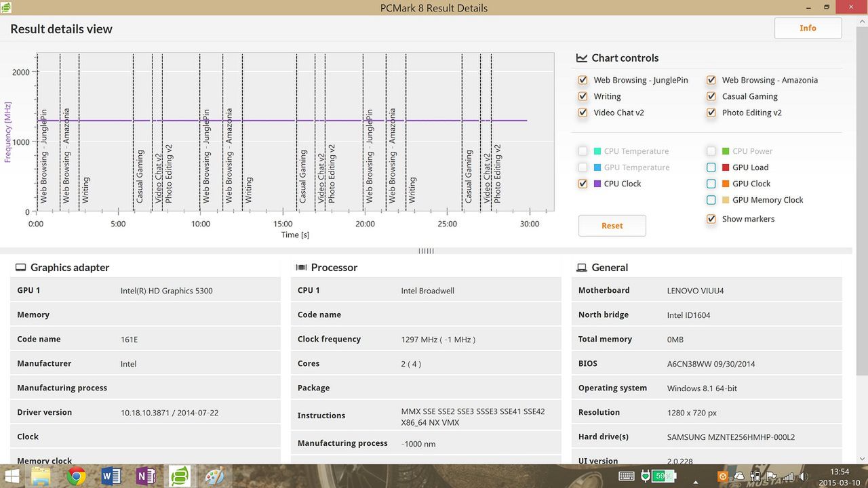Open Paint from the taskbar
Image resolution: width=868 pixels, height=488 pixels.
click(x=214, y=476)
